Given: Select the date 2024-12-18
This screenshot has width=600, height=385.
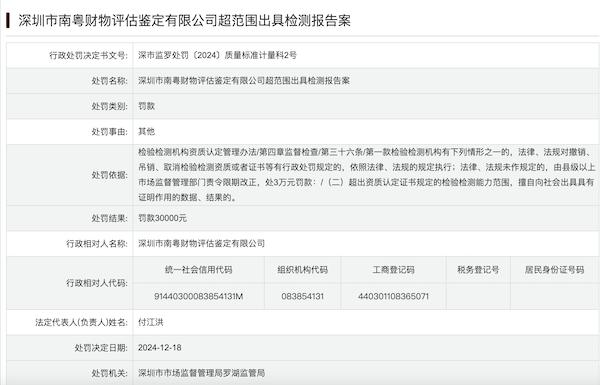Looking at the screenshot, I should pos(160,348).
